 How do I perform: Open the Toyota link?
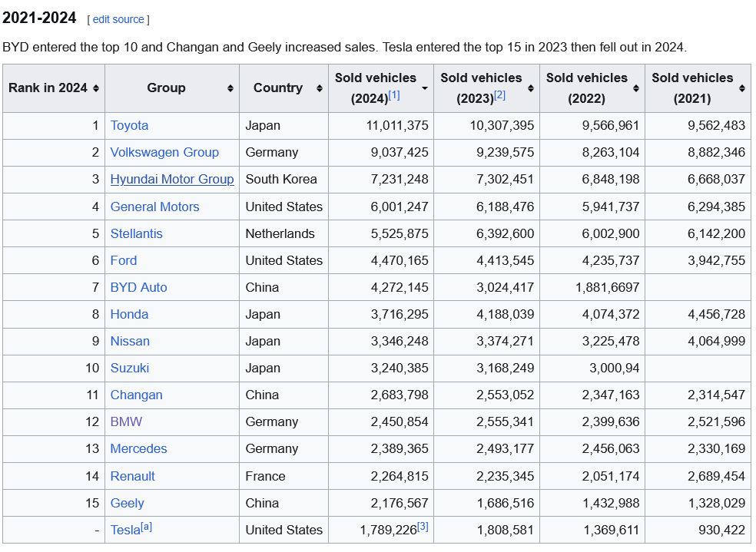pos(129,126)
